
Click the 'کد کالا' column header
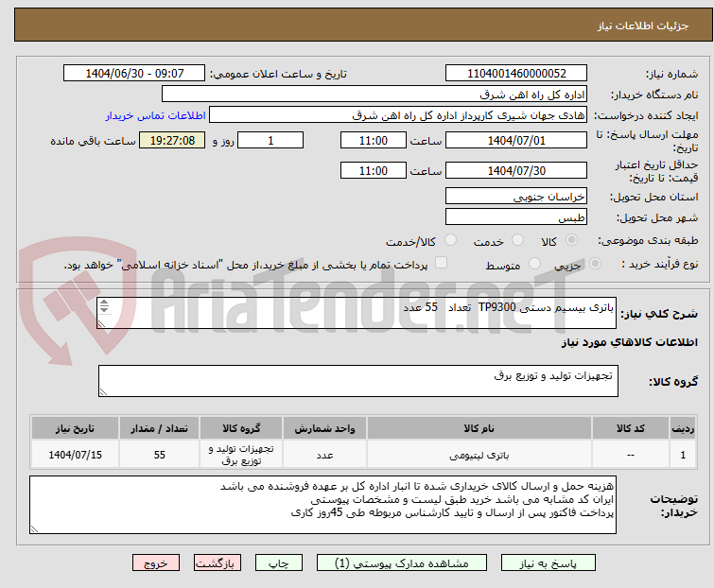(630, 428)
